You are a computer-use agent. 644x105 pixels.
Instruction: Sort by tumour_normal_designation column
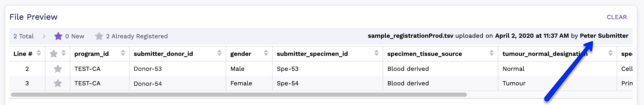pos(610,53)
